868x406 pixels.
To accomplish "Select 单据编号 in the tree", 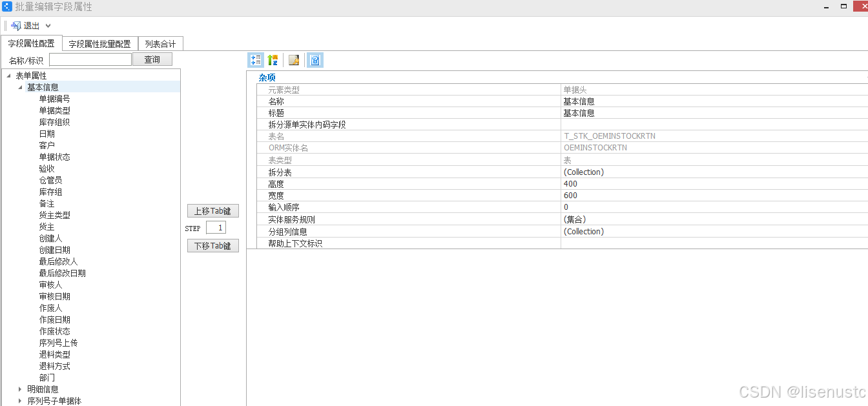I will (54, 99).
